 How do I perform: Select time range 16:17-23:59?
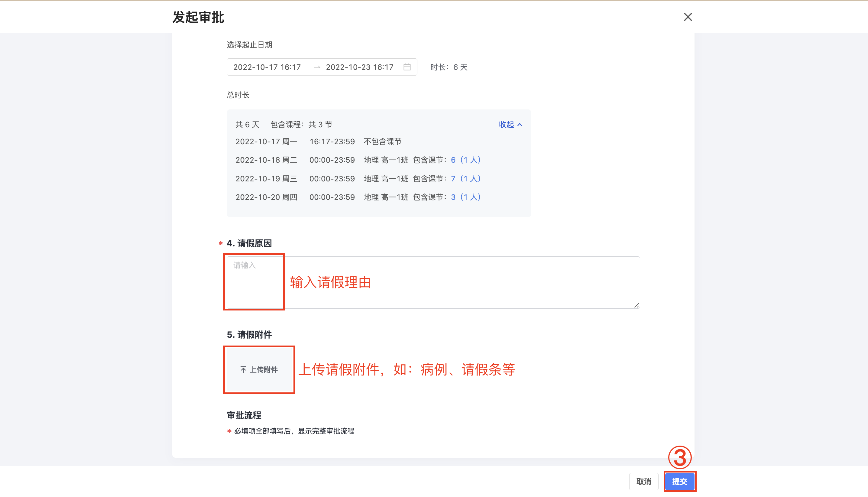point(332,142)
